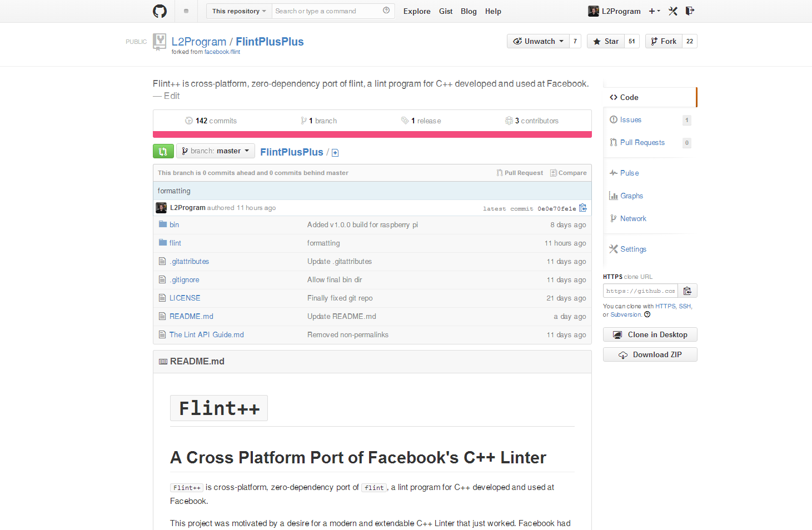Click the forked repository icon beside title
The width and height of the screenshot is (812, 530).
point(160,42)
